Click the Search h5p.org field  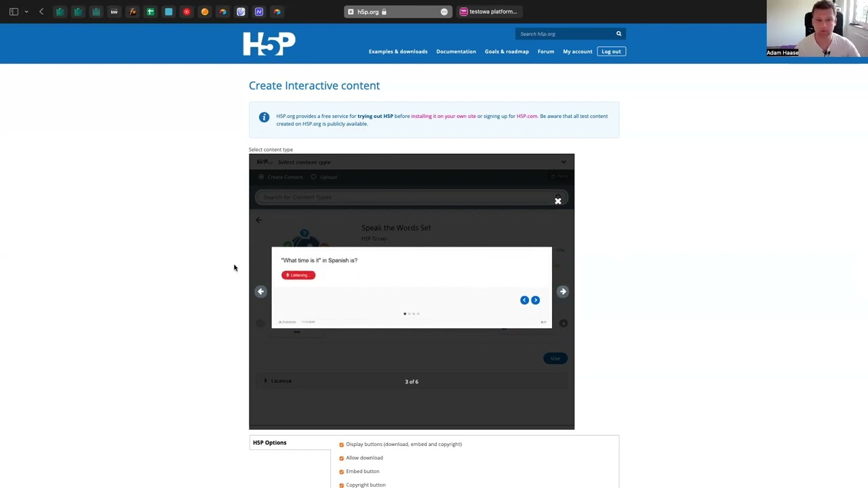[x=564, y=34]
